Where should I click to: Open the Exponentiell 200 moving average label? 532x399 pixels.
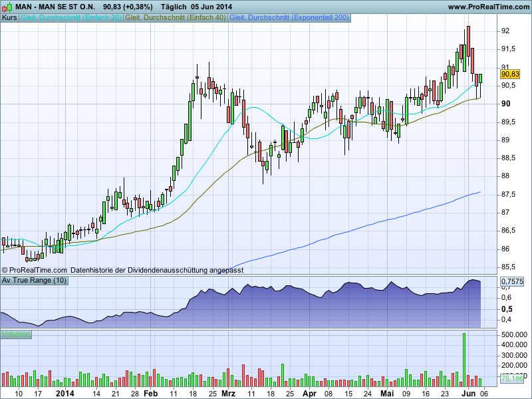click(x=289, y=18)
